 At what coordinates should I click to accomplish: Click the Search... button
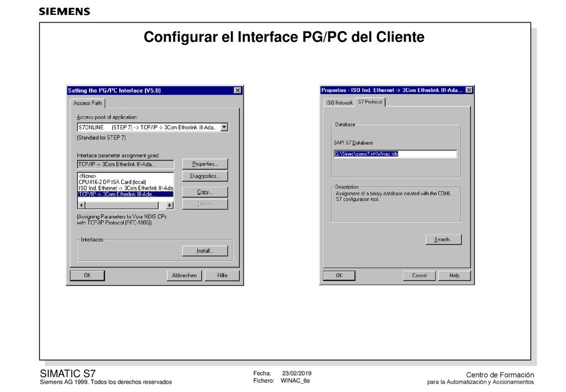443,239
